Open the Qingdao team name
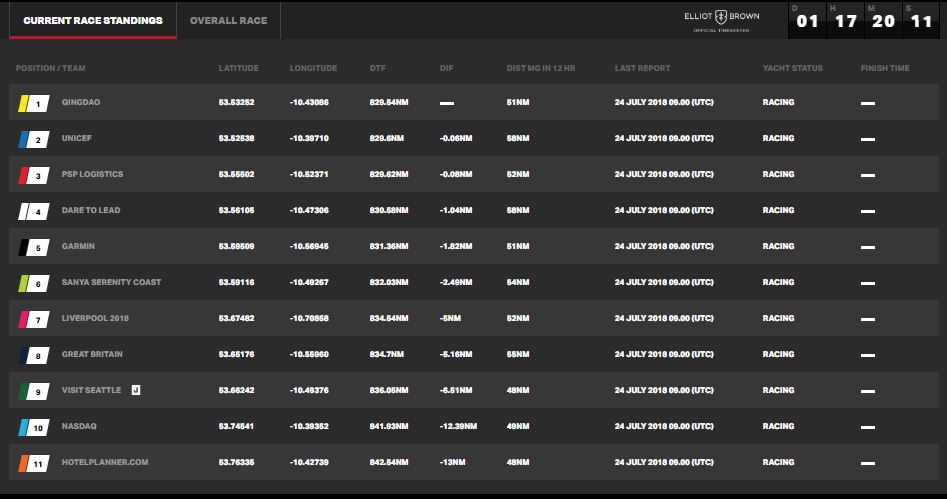Screen dimensions: 947x499 (81, 102)
